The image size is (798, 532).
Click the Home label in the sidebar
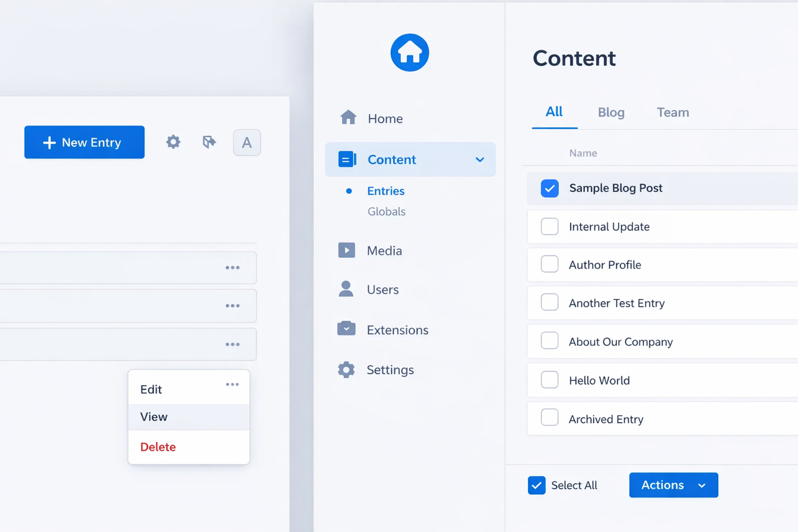point(385,118)
